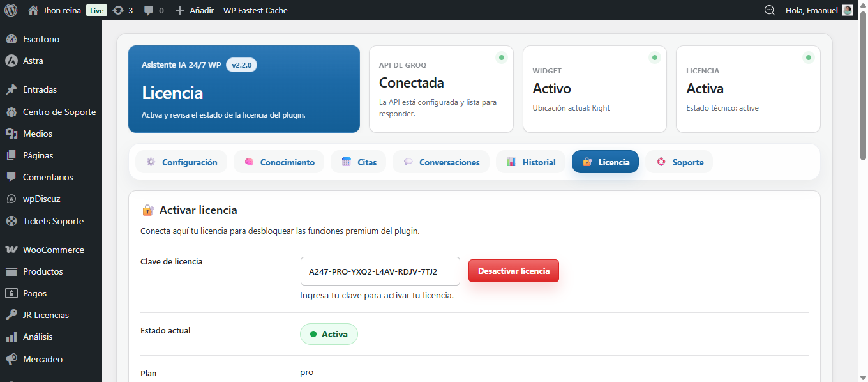Click the Centro de Soporte group icon

click(x=11, y=112)
